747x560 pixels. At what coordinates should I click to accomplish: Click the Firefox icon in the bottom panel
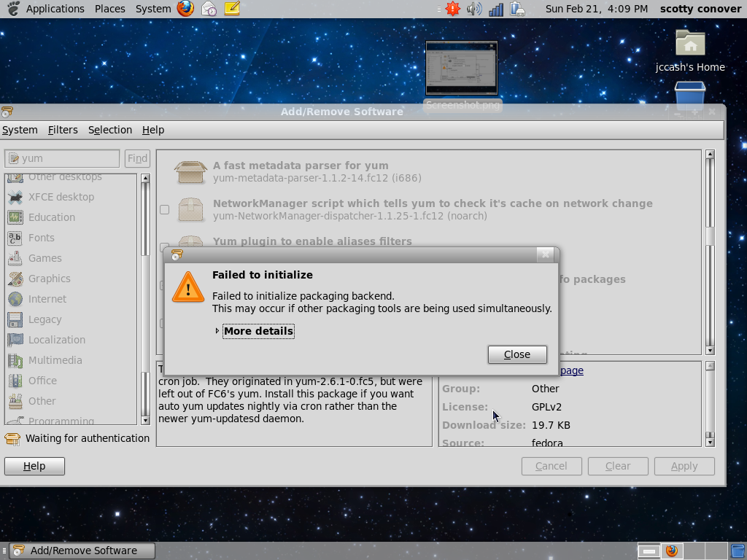pos(672,551)
